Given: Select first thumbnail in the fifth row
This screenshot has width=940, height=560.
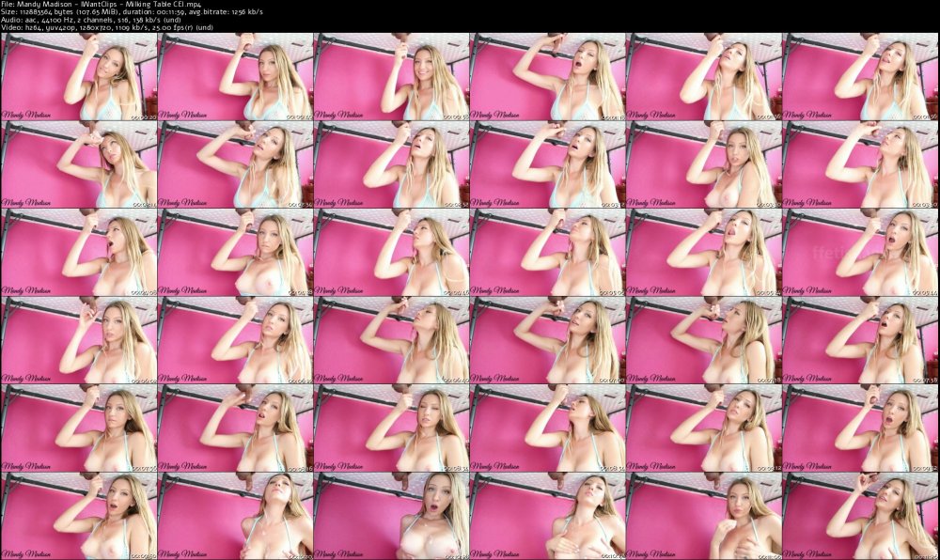Looking at the screenshot, I should (x=79, y=427).
